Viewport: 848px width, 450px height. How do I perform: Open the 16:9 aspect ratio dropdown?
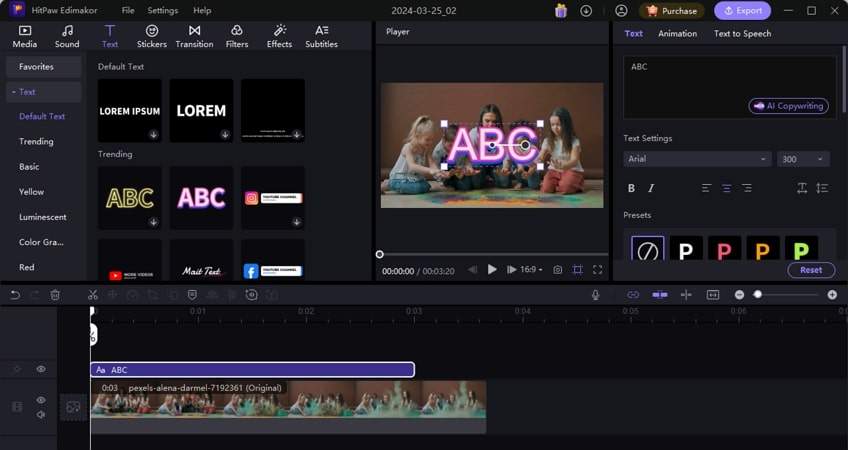531,269
